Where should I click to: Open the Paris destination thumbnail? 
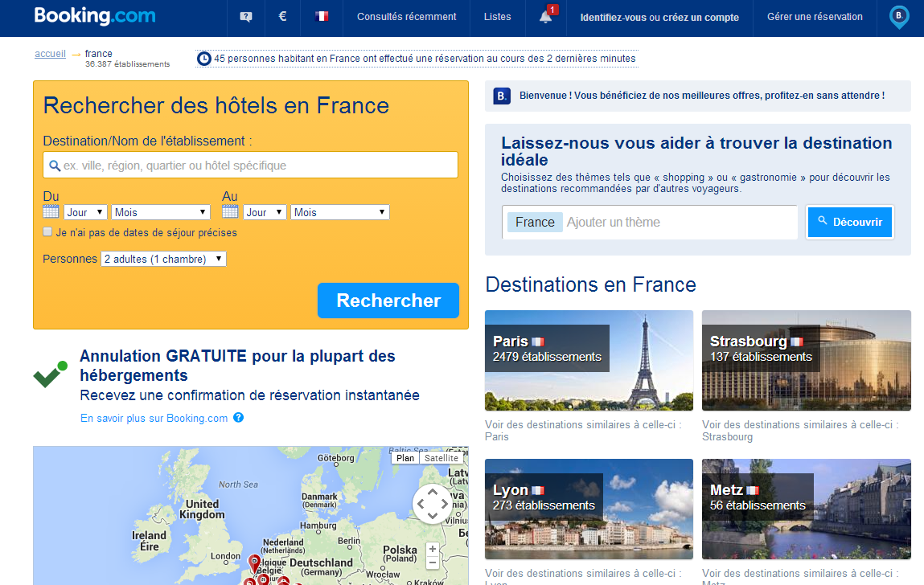(x=589, y=361)
